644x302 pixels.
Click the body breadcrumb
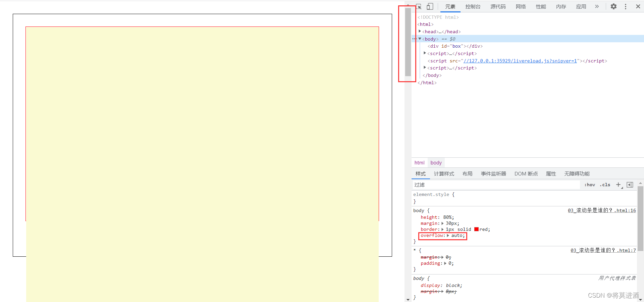436,163
